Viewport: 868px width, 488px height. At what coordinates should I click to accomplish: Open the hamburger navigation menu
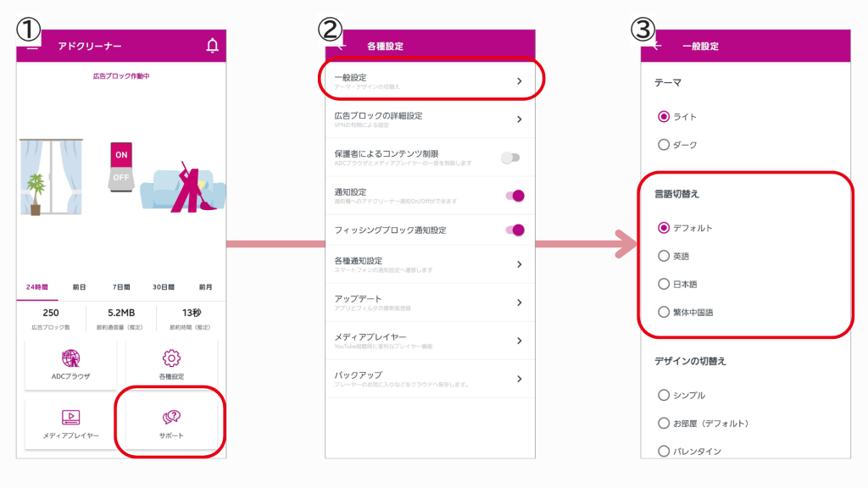tap(31, 46)
